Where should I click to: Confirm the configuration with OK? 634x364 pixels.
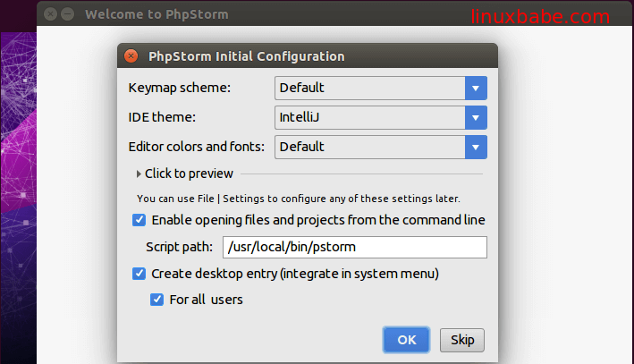(407, 340)
